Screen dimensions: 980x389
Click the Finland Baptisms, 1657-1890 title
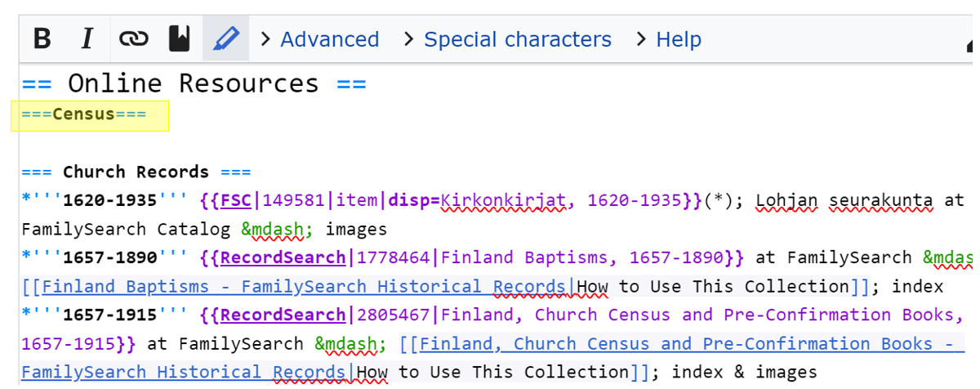click(x=584, y=258)
